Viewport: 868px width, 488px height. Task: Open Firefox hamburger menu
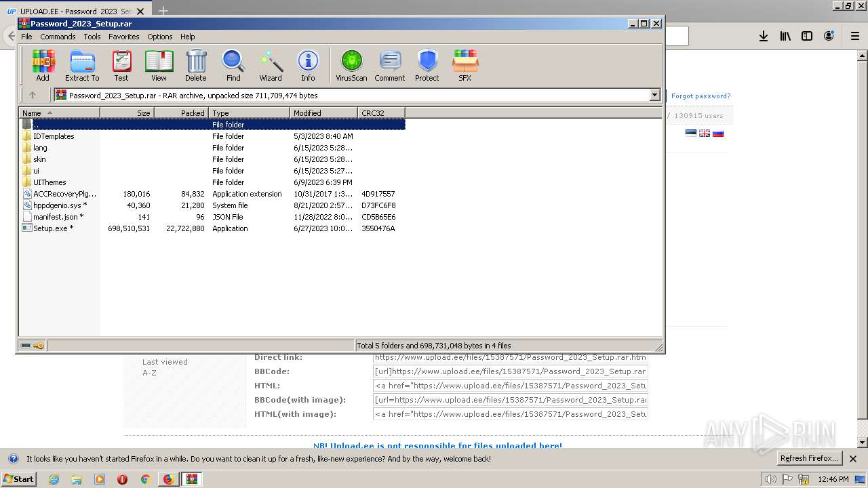point(855,37)
